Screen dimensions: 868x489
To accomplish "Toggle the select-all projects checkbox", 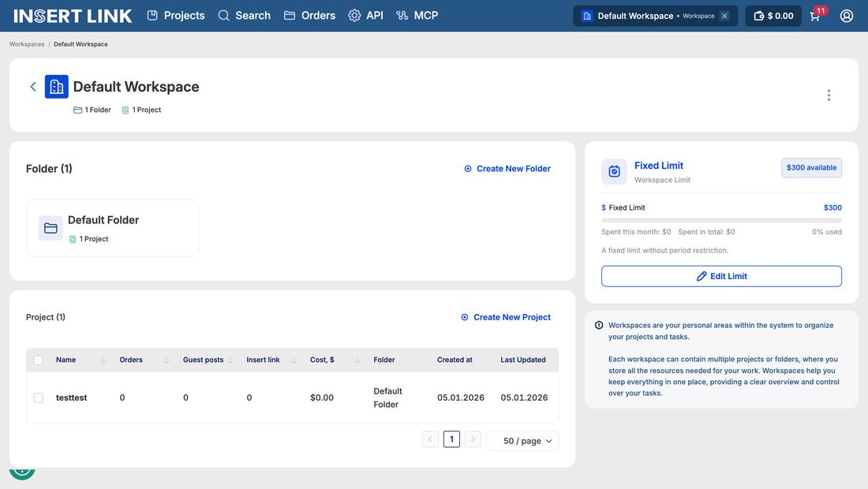I will click(38, 360).
